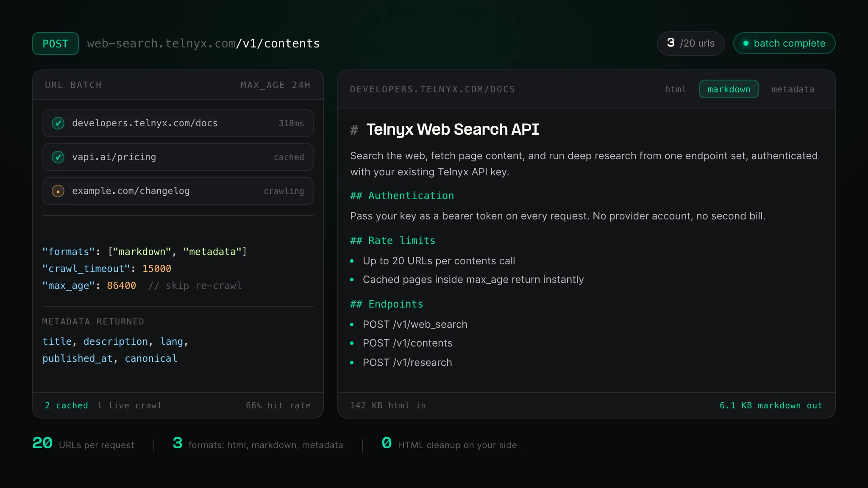Click the MAX_AGE 24H label

tap(275, 85)
